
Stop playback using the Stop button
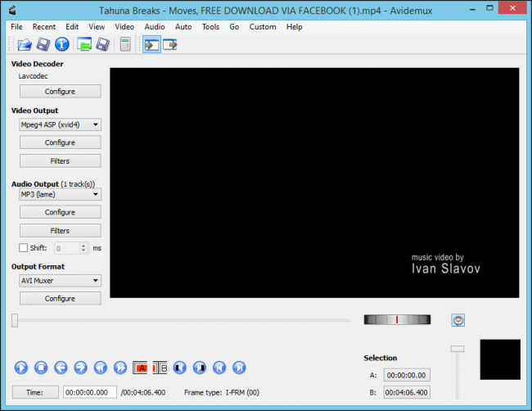[41, 368]
